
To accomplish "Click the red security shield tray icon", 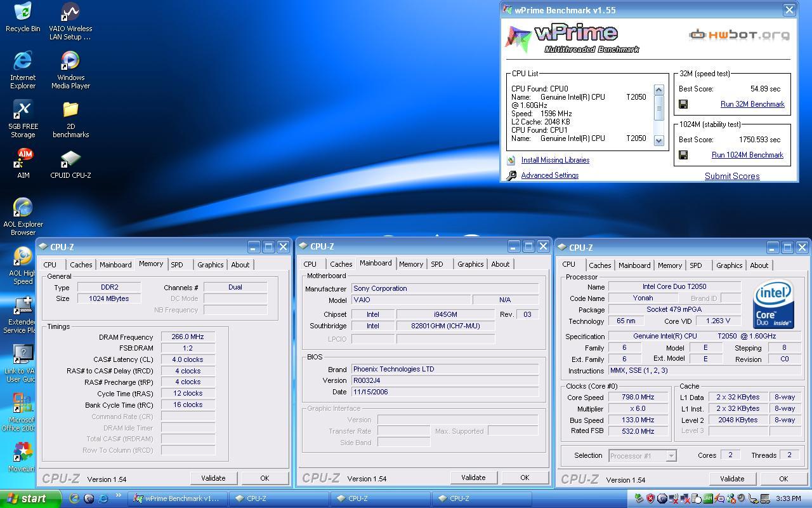I will point(650,498).
